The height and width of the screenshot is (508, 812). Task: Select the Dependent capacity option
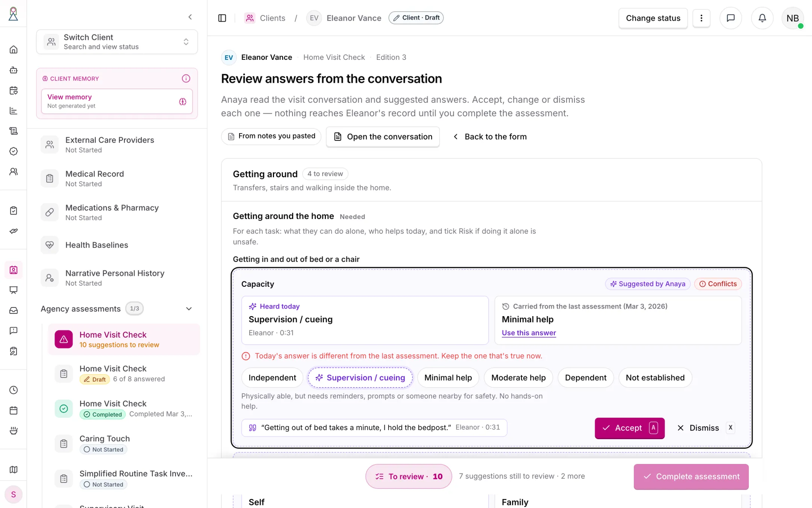click(x=586, y=377)
